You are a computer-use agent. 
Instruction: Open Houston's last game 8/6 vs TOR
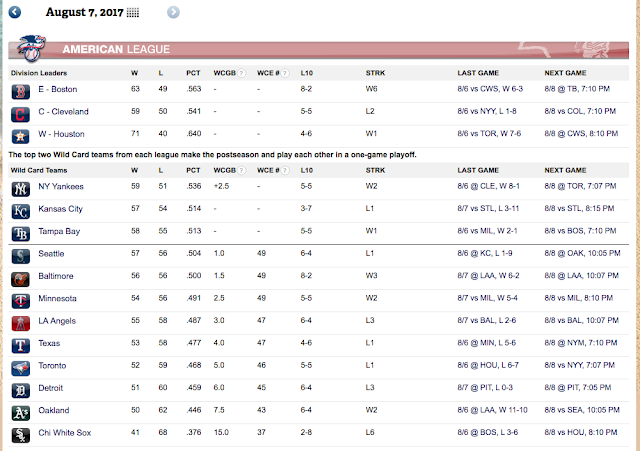click(x=489, y=134)
